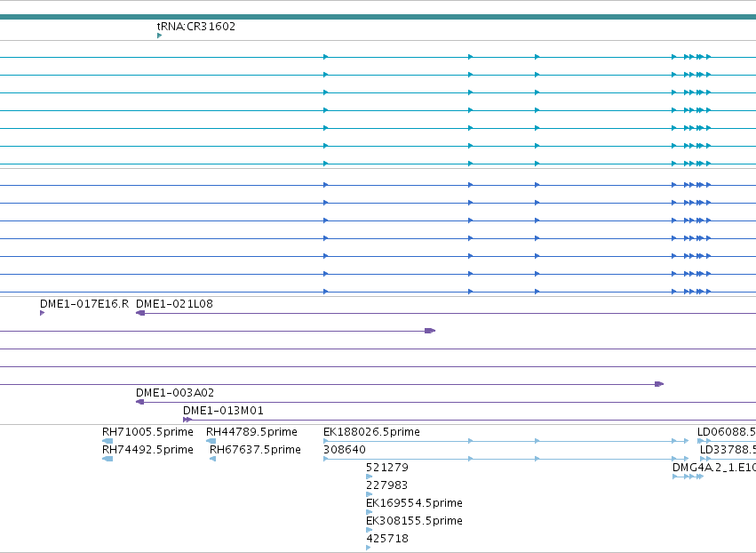
Task: Select the multi-arrow glyph under DMG4A2_1.E10
Action: tap(688, 477)
